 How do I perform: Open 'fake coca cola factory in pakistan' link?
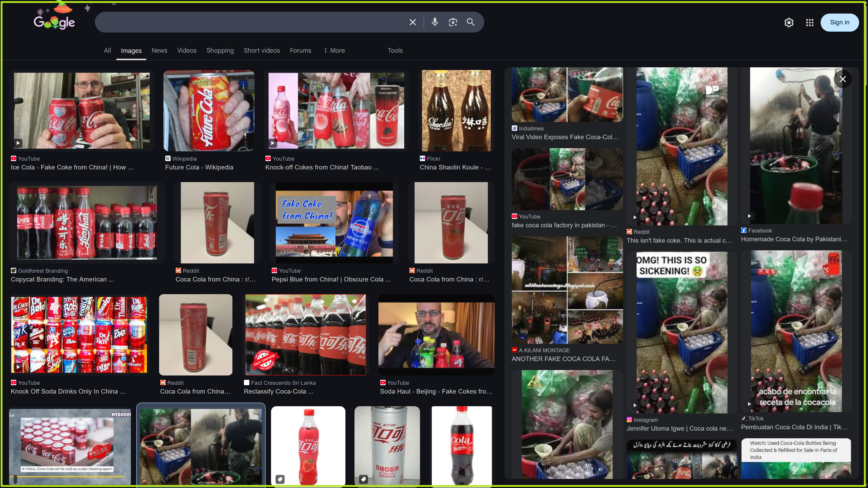click(x=564, y=225)
